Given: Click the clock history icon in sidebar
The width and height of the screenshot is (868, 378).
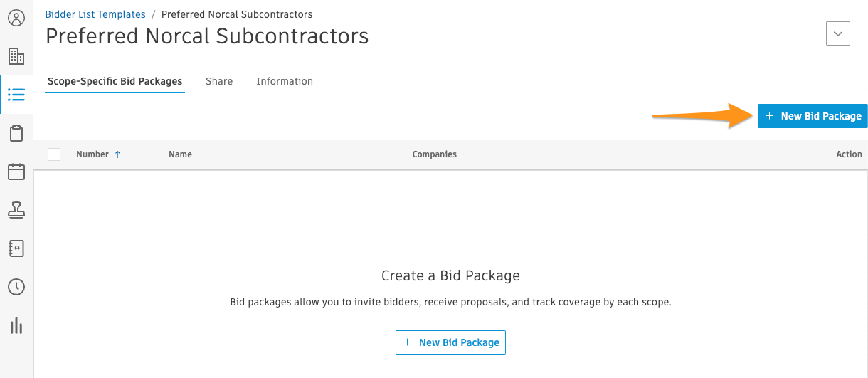Looking at the screenshot, I should (16, 287).
